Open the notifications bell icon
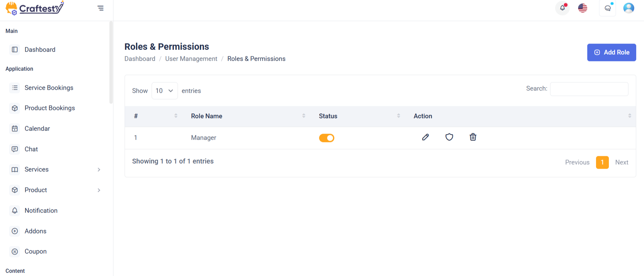 pos(563,8)
